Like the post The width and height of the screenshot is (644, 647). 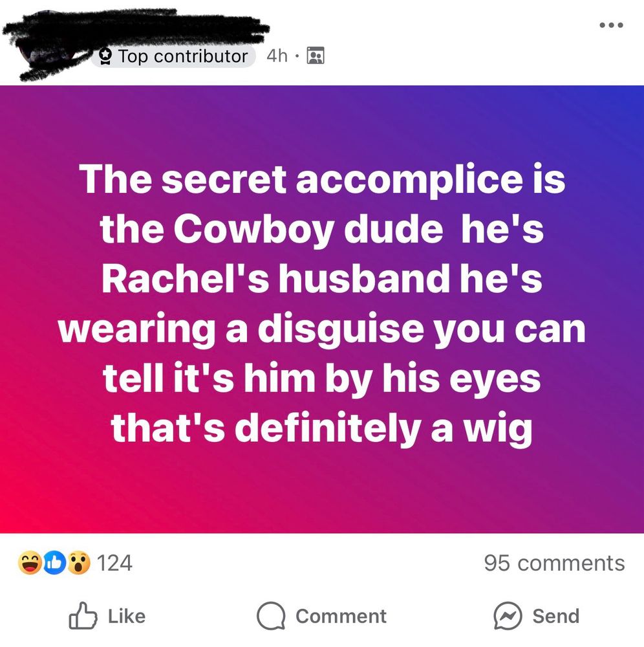click(x=107, y=616)
